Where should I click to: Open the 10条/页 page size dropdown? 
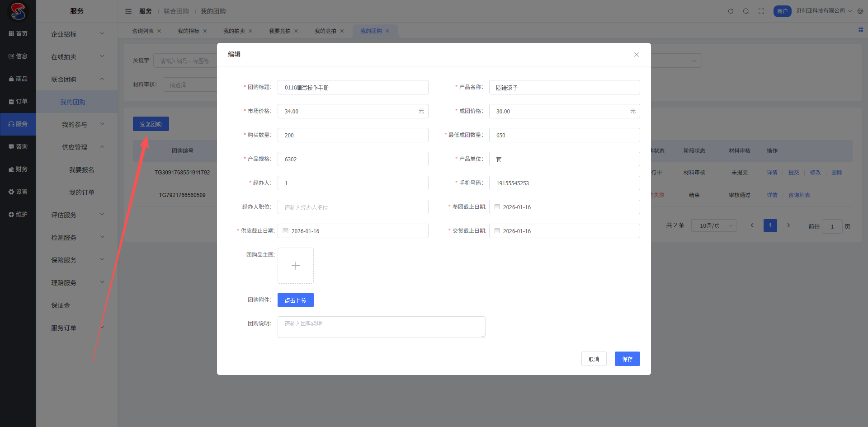(x=713, y=225)
